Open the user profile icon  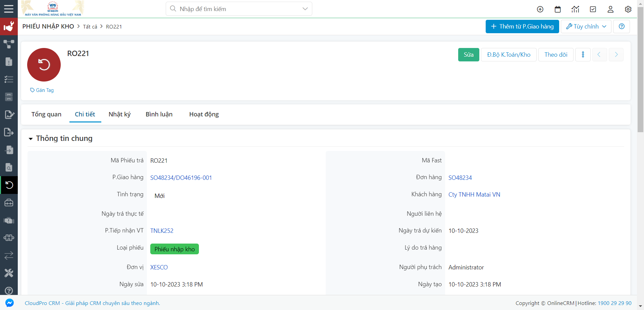(x=610, y=9)
